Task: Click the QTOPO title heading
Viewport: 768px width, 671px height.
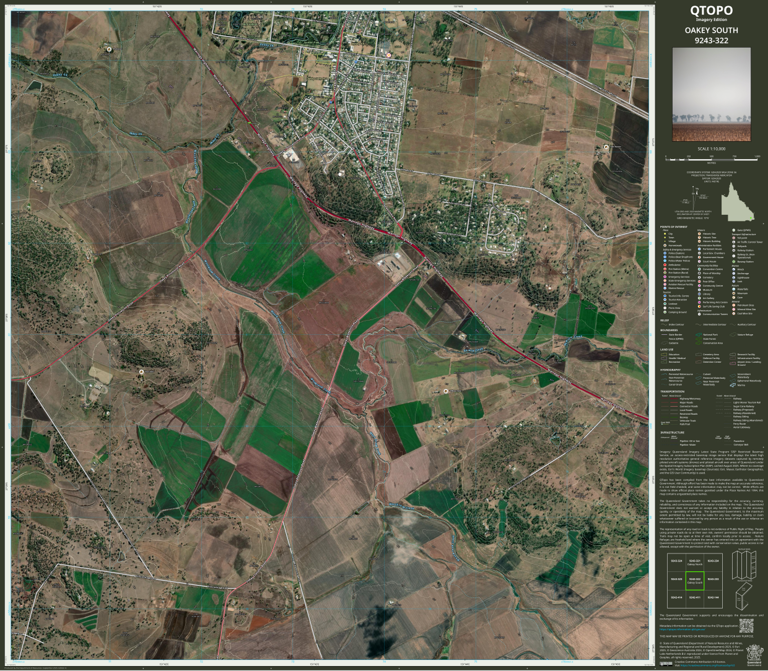Action: (711, 11)
